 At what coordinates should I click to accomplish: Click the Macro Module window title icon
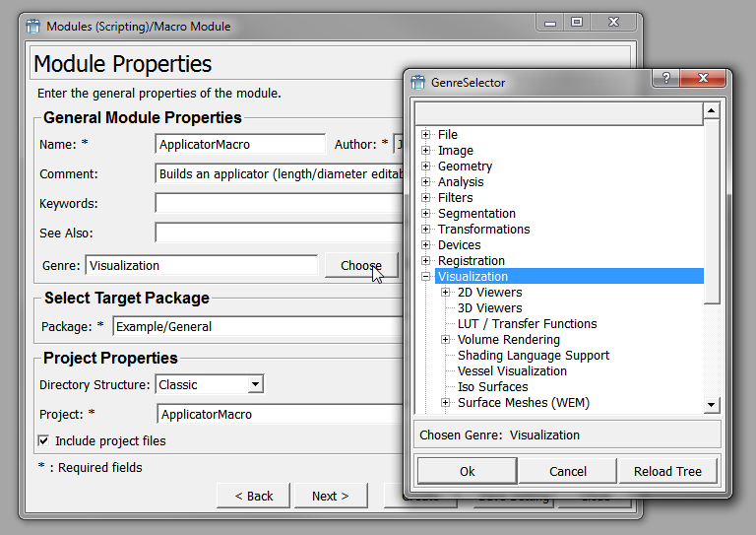point(32,26)
